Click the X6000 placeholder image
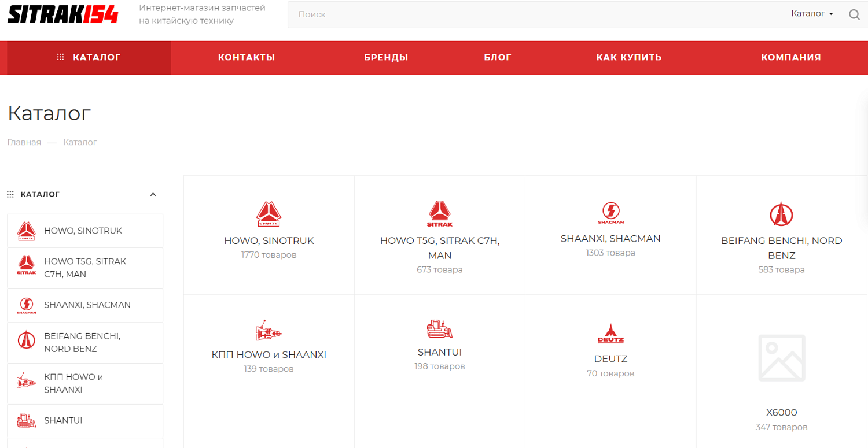Screen dimensions: 868x448 [x=781, y=358]
